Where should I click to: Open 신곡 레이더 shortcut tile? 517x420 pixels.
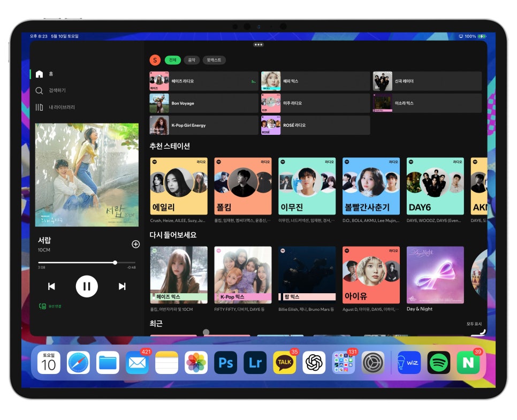(427, 81)
